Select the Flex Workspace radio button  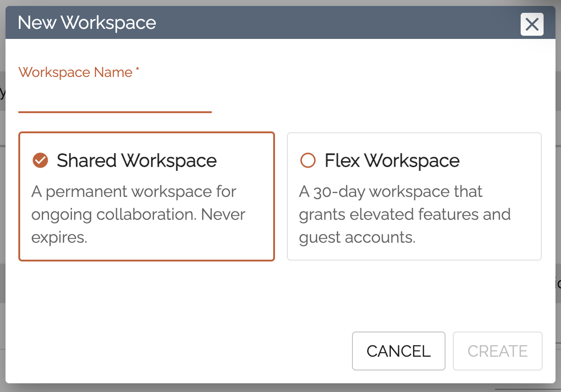pyautogui.click(x=308, y=160)
